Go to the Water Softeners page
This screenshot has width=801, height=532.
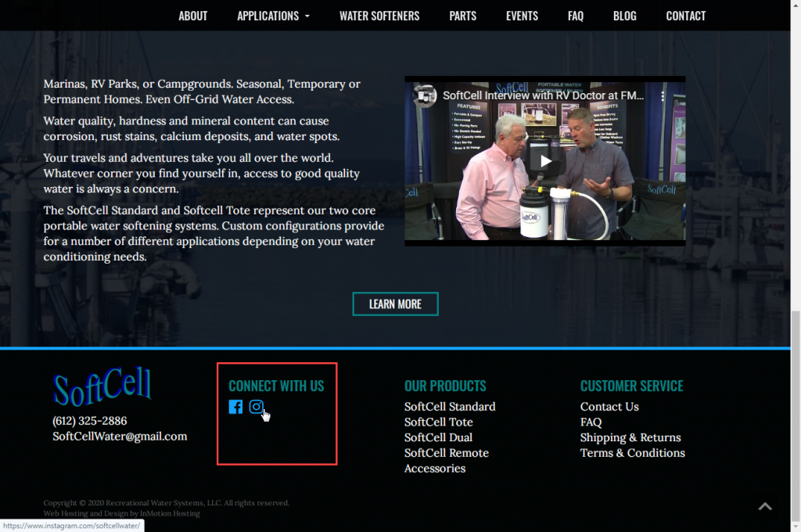click(379, 16)
